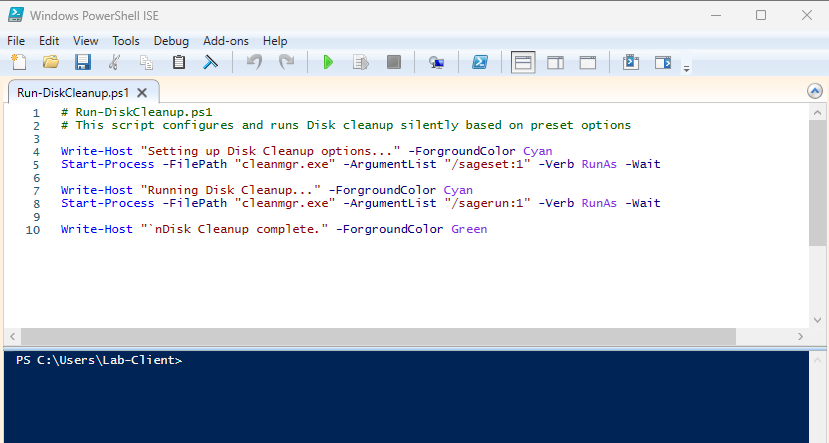The image size is (829, 443).
Task: Select the Run-DiskCleanup.ps1 tab
Action: tap(73, 93)
